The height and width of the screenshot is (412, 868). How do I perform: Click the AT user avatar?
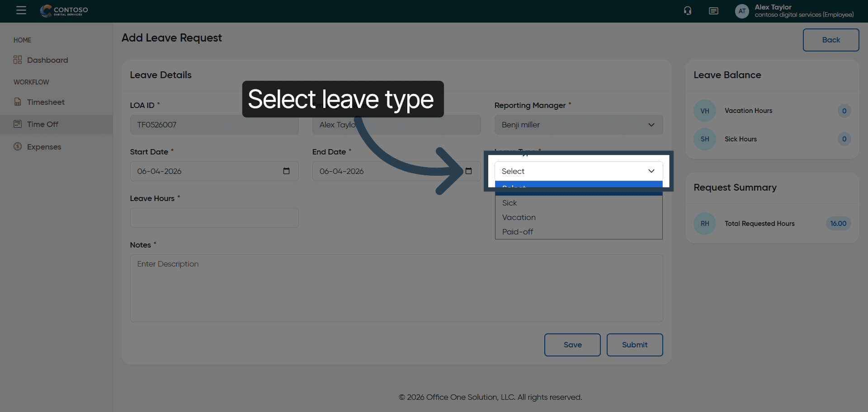click(x=742, y=11)
